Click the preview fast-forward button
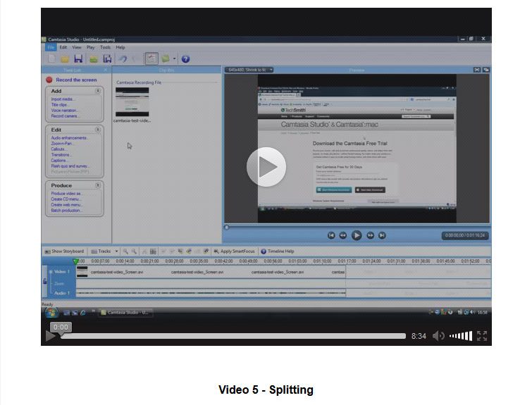The image size is (532, 405). tap(370, 235)
